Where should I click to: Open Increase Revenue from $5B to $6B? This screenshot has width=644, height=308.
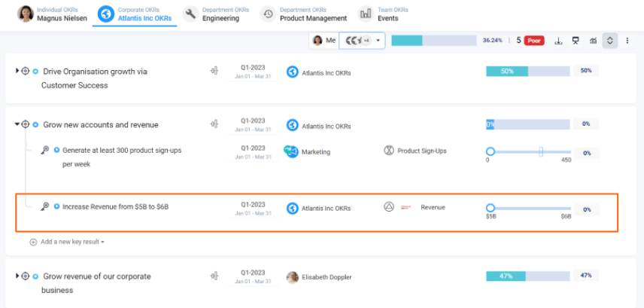point(115,207)
